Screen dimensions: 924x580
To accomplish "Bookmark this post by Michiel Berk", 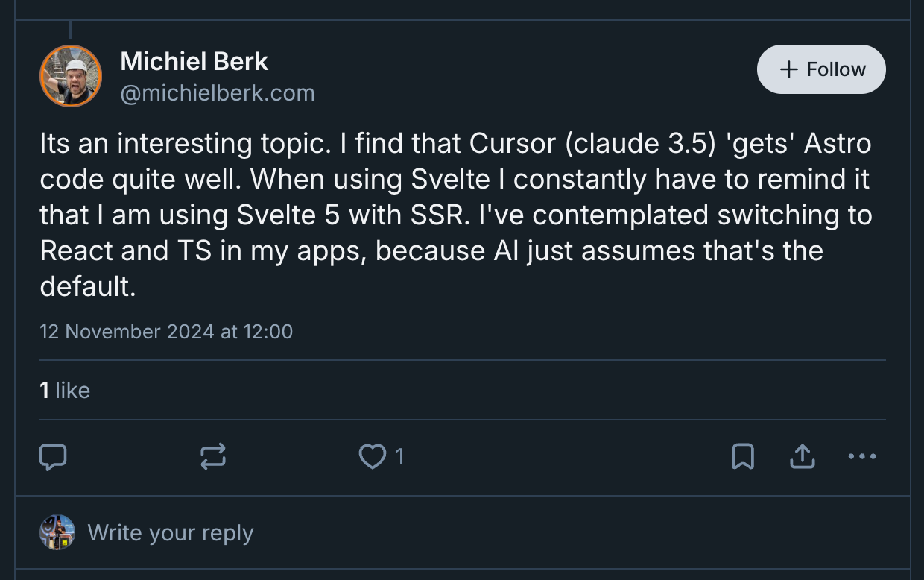I will 743,456.
